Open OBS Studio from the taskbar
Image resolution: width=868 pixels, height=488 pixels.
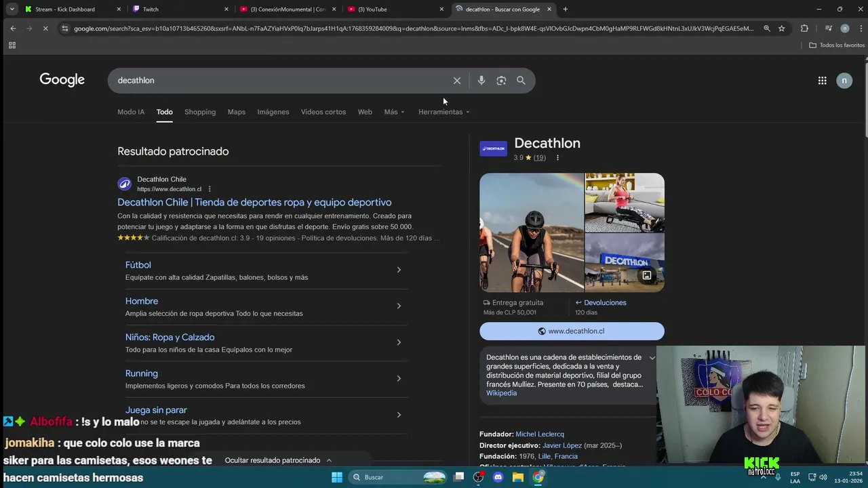[479, 477]
